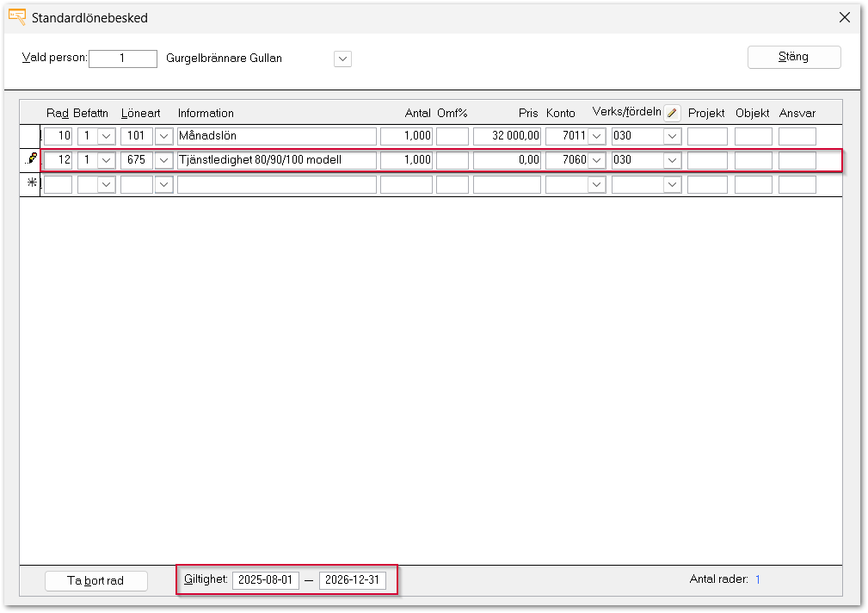Viewport: 868px width, 613px height.
Task: Click Giltighet end date 2026-12-31
Action: point(353,580)
